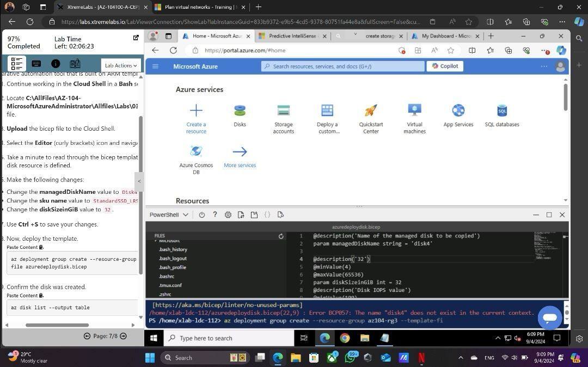The height and width of the screenshot is (367, 588).
Task: Open Cloud Shell help question mark
Action: point(215,215)
